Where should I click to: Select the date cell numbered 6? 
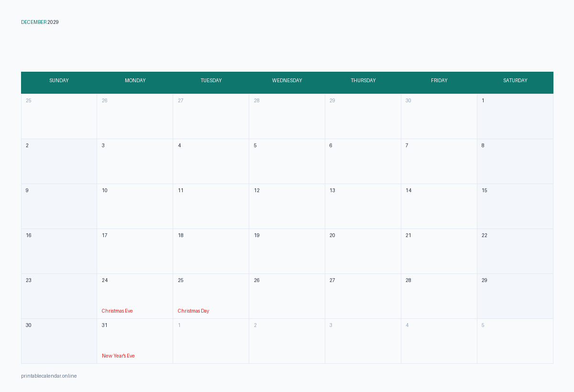363,161
